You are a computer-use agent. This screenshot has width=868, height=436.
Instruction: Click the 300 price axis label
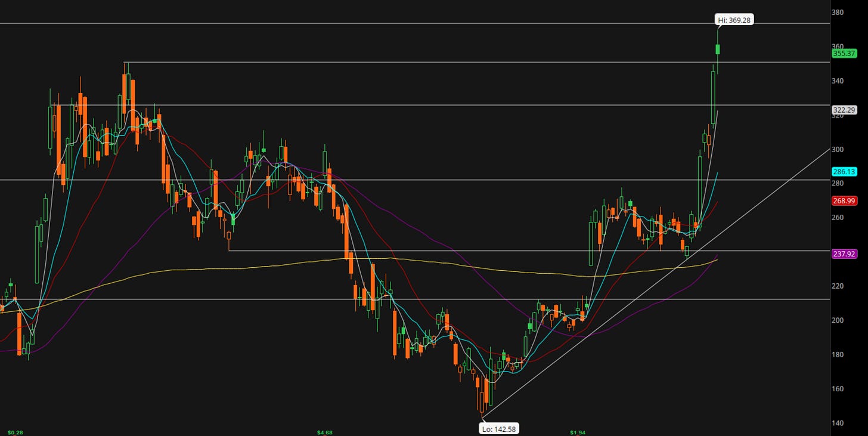tap(838, 149)
